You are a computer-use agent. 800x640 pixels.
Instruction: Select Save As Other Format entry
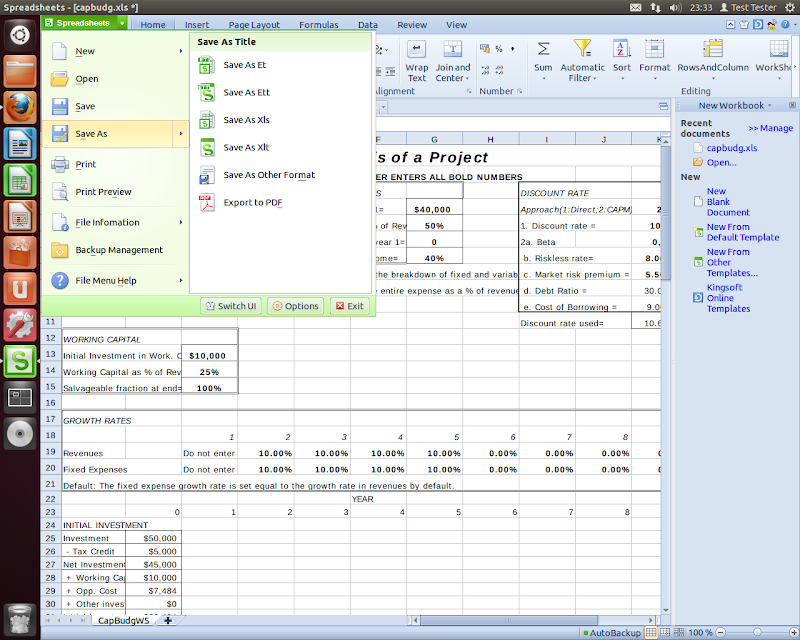268,175
